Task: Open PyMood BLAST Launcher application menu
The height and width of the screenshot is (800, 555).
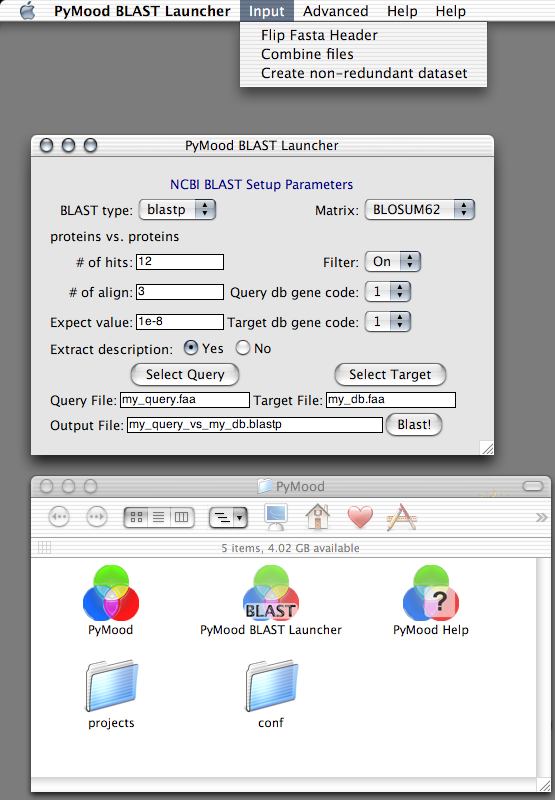Action: click(x=142, y=11)
